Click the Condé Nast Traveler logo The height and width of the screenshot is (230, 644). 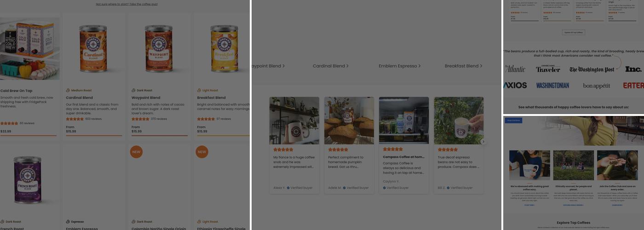[x=548, y=69]
